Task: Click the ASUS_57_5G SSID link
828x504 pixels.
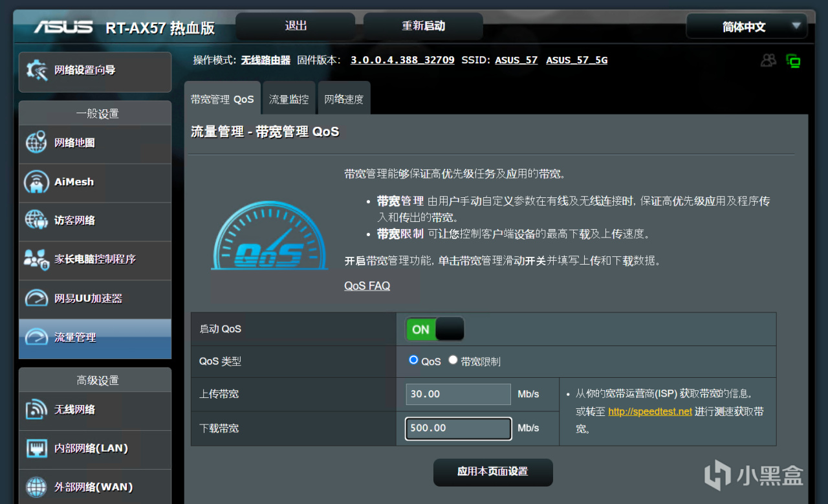Action: click(577, 60)
